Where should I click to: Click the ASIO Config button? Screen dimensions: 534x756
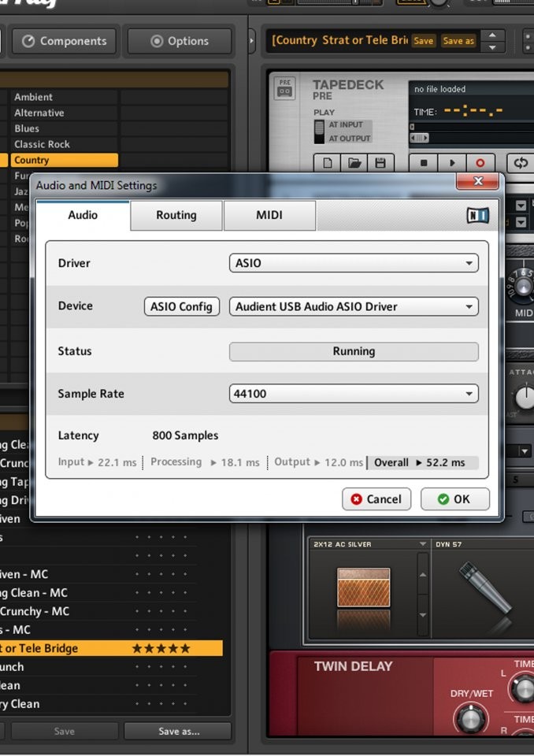click(182, 306)
